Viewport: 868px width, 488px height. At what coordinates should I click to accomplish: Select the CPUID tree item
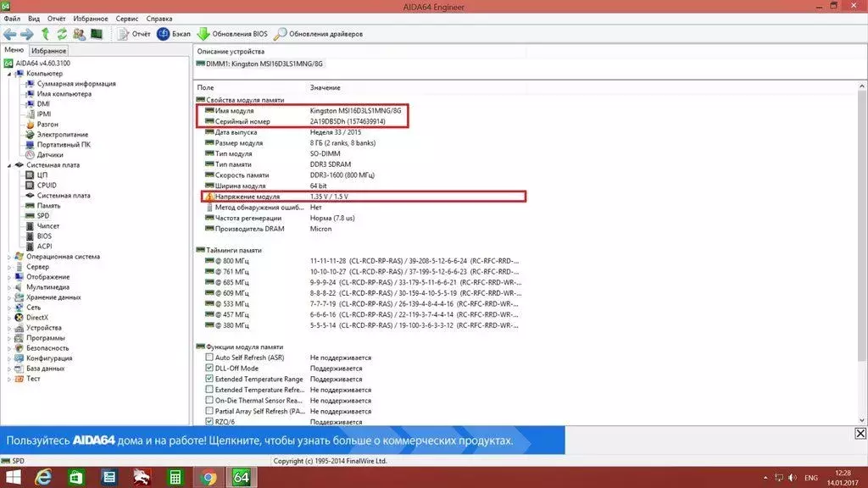tap(47, 186)
